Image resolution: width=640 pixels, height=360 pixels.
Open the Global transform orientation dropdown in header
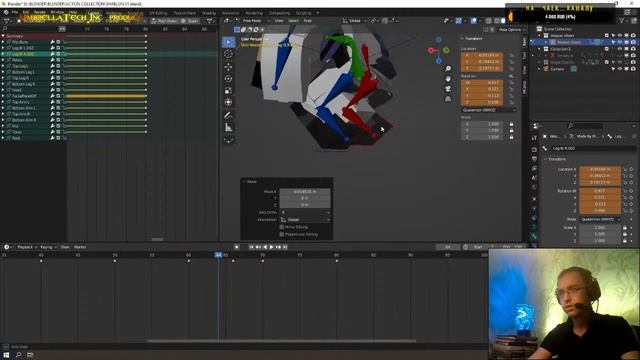coord(354,20)
